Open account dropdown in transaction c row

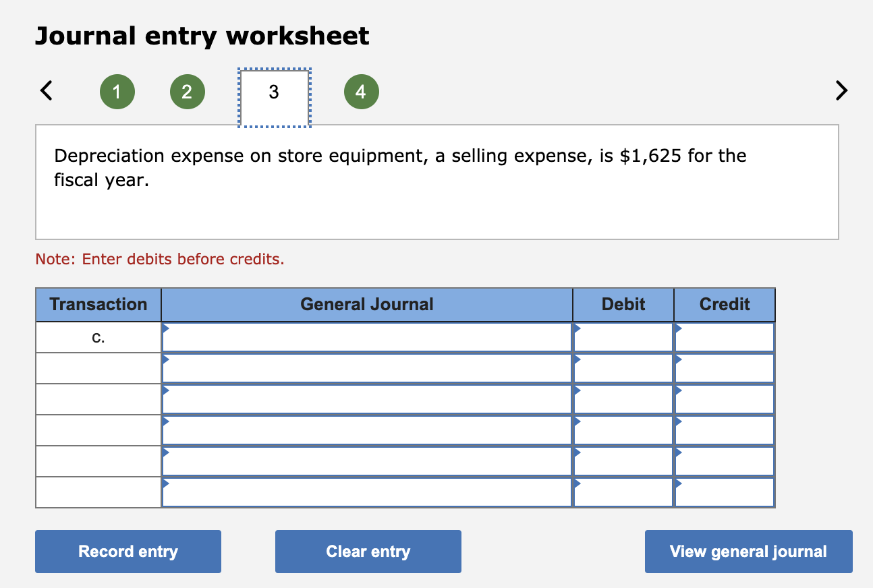[x=367, y=337]
